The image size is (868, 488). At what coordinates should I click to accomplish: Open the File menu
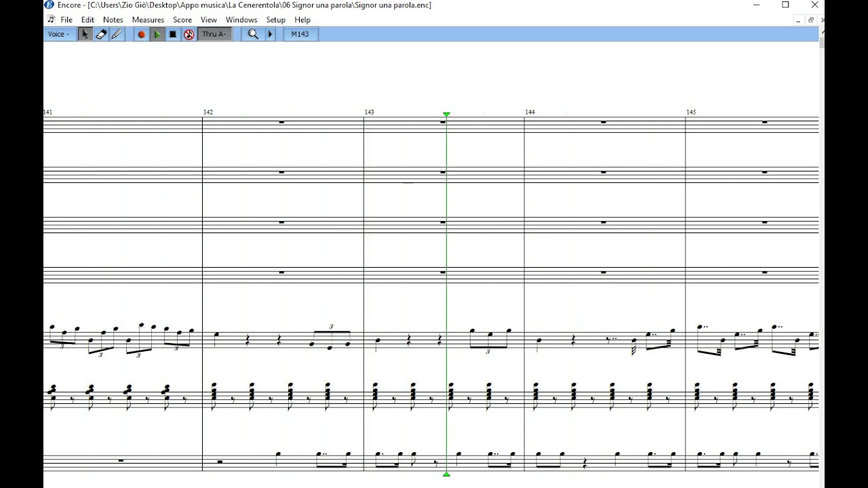[x=66, y=20]
